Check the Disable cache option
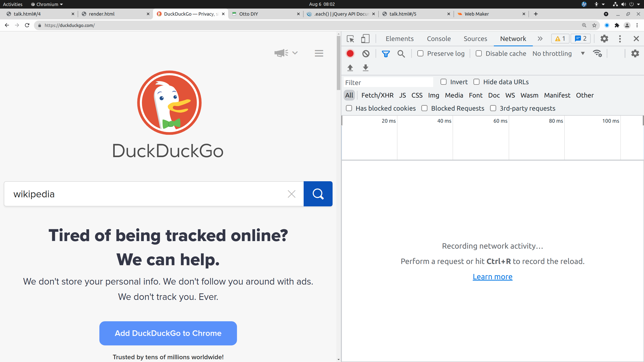 479,54
